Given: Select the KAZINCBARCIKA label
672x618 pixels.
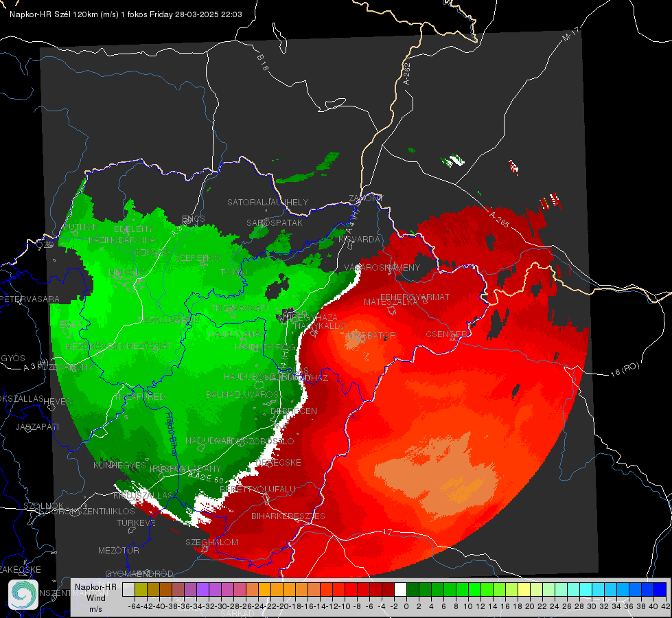Looking at the screenshot, I should pyautogui.click(x=121, y=240).
